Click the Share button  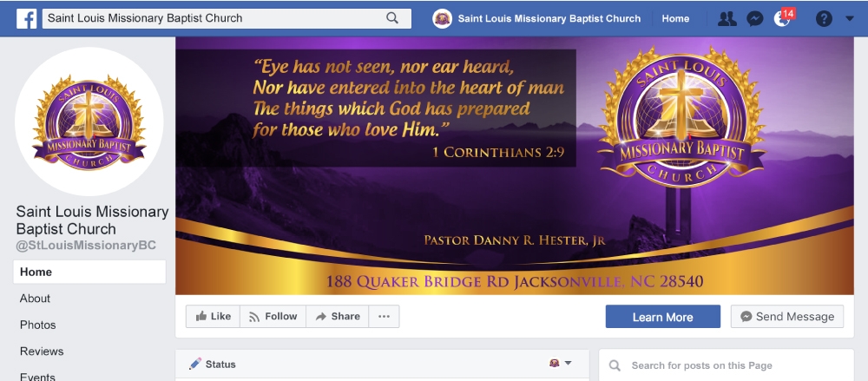click(337, 317)
